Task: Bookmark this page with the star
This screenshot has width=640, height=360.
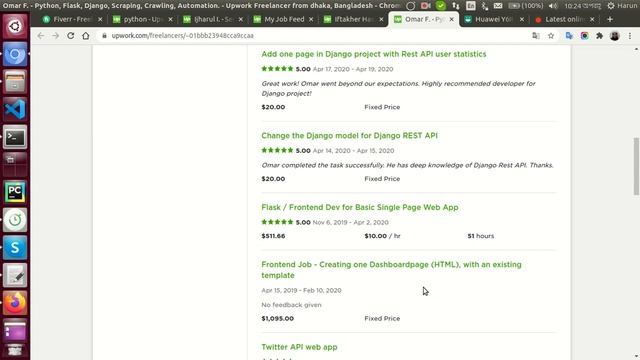Action: (x=551, y=36)
